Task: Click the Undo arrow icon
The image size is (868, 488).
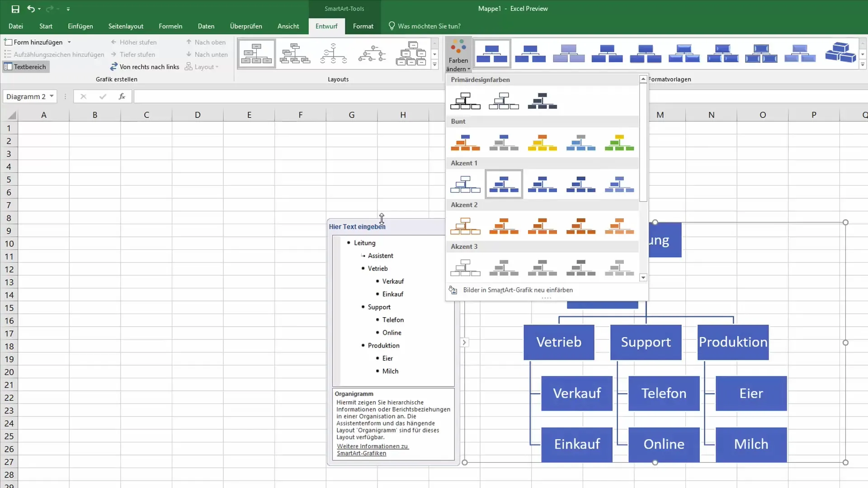Action: 30,9
